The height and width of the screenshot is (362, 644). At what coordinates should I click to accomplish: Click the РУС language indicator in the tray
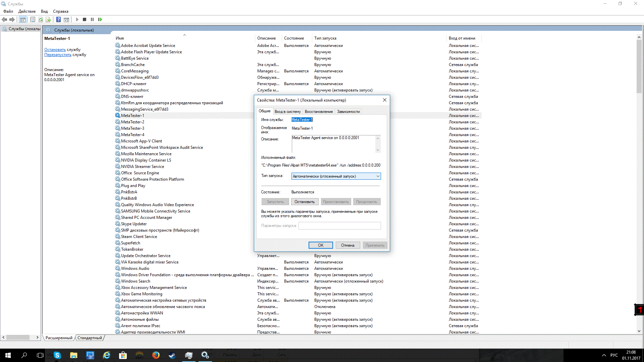pyautogui.click(x=614, y=355)
